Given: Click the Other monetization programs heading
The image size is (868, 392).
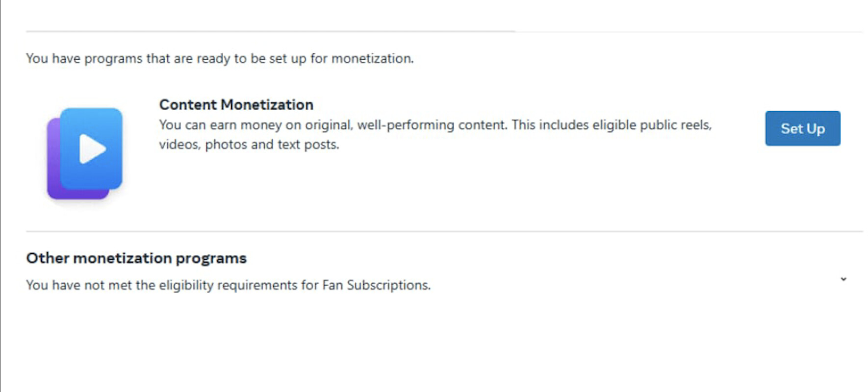Looking at the screenshot, I should [x=136, y=258].
